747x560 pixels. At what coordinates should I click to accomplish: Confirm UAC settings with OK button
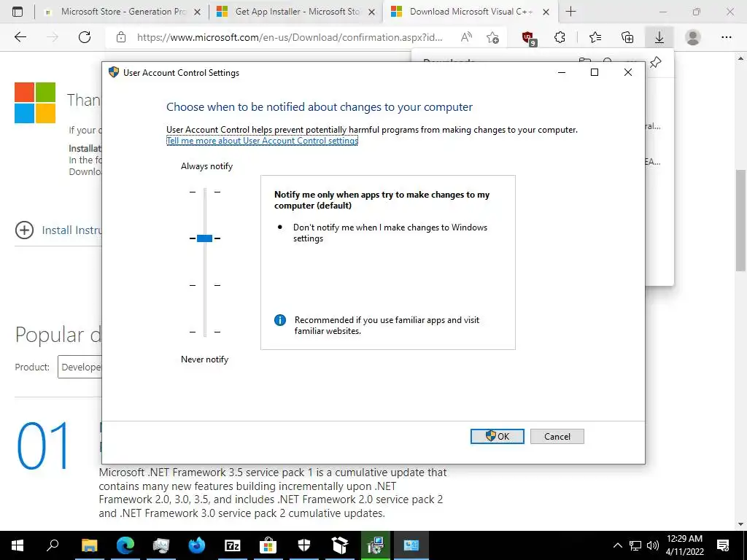(497, 436)
